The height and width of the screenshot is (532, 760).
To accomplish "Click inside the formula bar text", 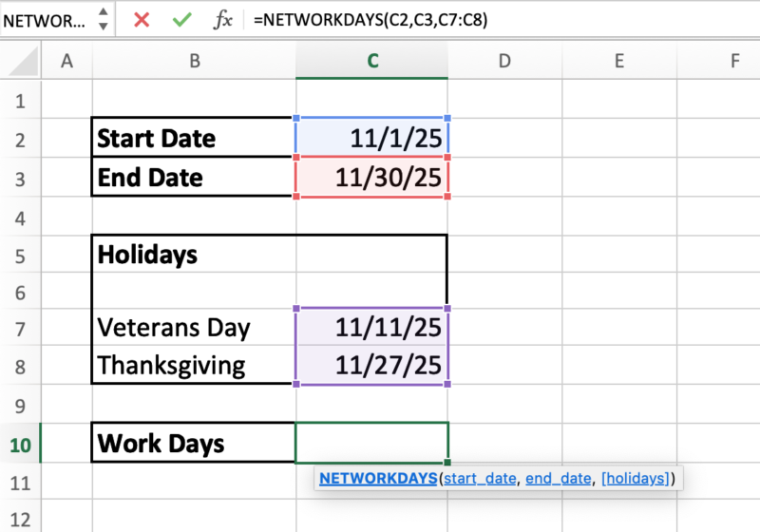I will pyautogui.click(x=475, y=20).
